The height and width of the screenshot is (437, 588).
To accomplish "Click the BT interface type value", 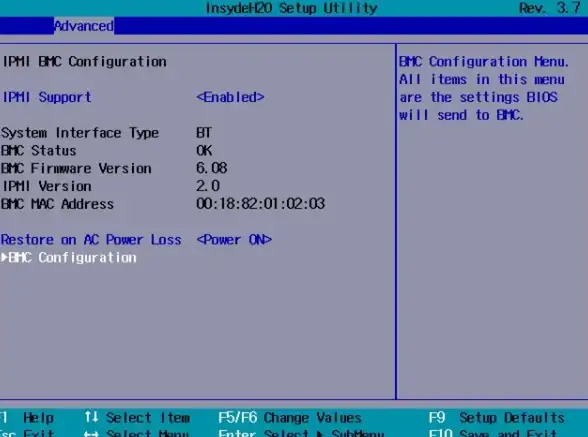I will (x=204, y=133).
